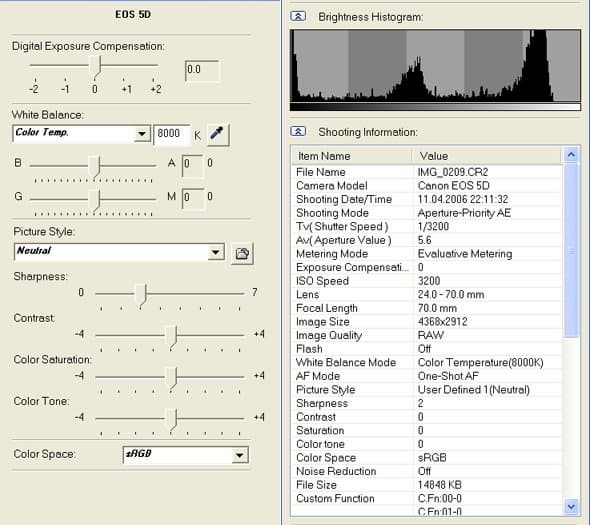Select the File Name row IMG_0209.CR2
Viewport: 590px width, 525px height.
tap(427, 172)
